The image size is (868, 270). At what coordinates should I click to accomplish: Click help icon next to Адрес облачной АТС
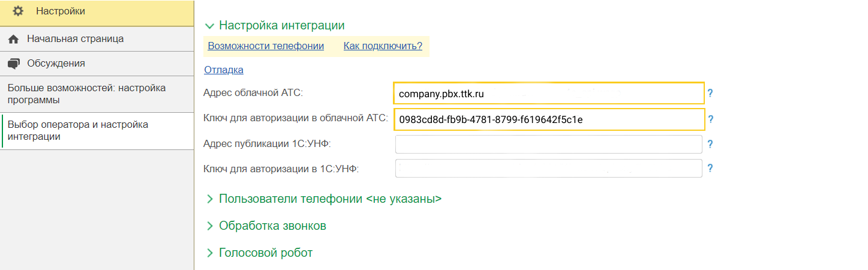point(710,94)
